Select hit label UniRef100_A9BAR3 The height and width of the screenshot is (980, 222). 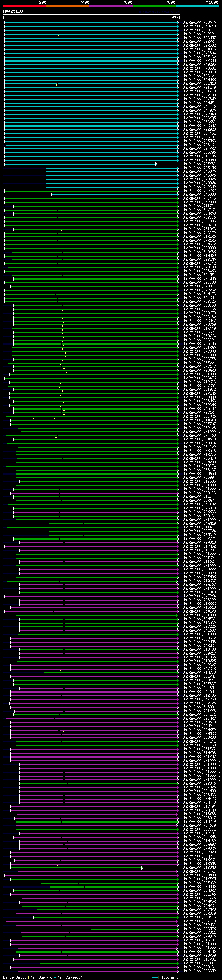coord(199,370)
